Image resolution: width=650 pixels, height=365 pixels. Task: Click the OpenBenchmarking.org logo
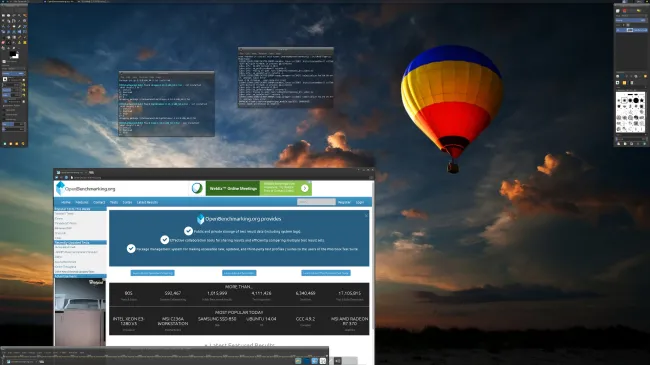point(86,189)
